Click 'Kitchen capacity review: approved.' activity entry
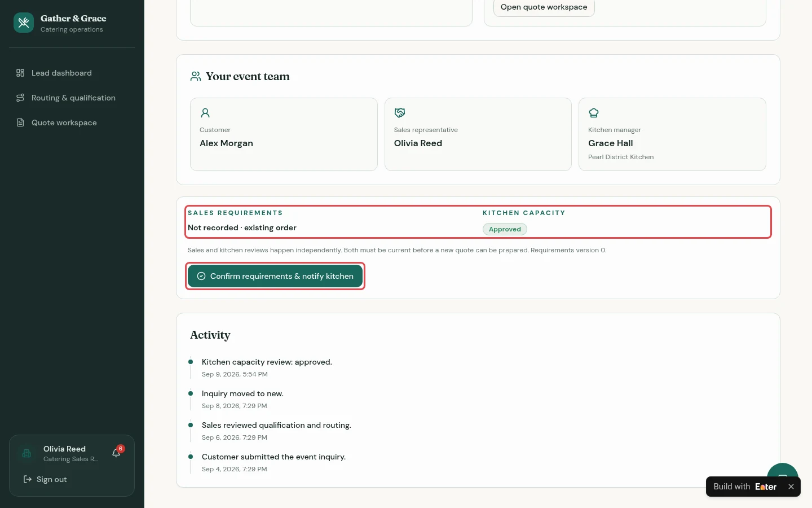This screenshot has width=812, height=508. [x=267, y=362]
